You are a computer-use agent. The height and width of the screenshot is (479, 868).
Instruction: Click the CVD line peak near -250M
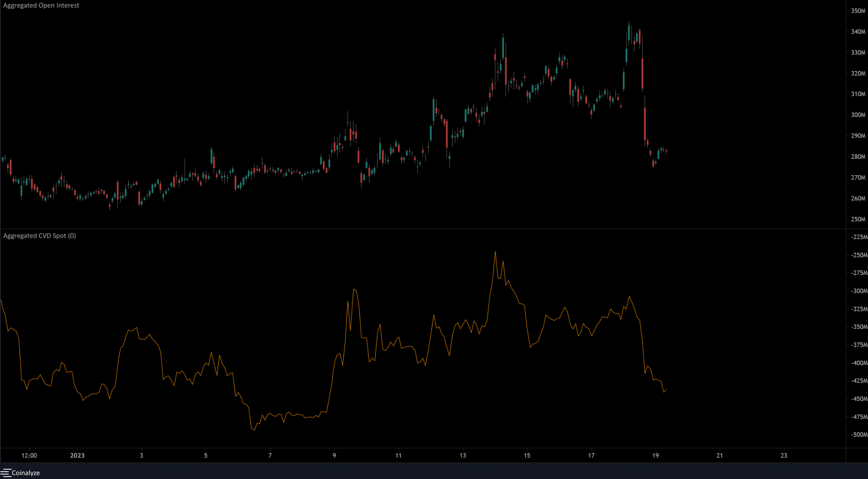click(495, 252)
